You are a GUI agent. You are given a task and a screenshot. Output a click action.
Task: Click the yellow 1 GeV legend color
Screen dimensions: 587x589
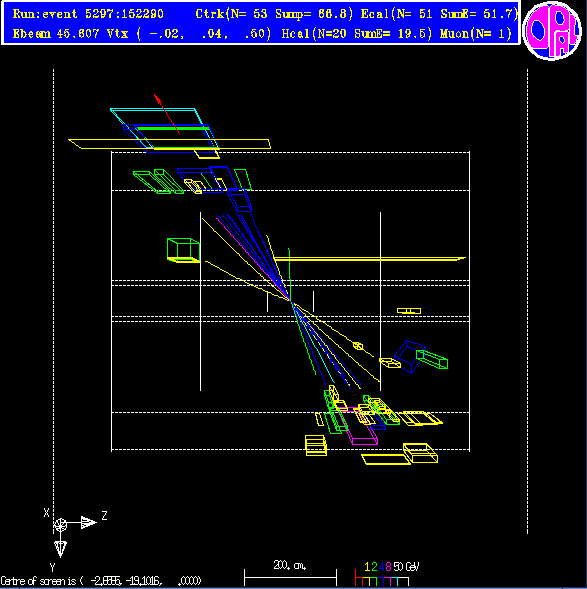tap(367, 566)
